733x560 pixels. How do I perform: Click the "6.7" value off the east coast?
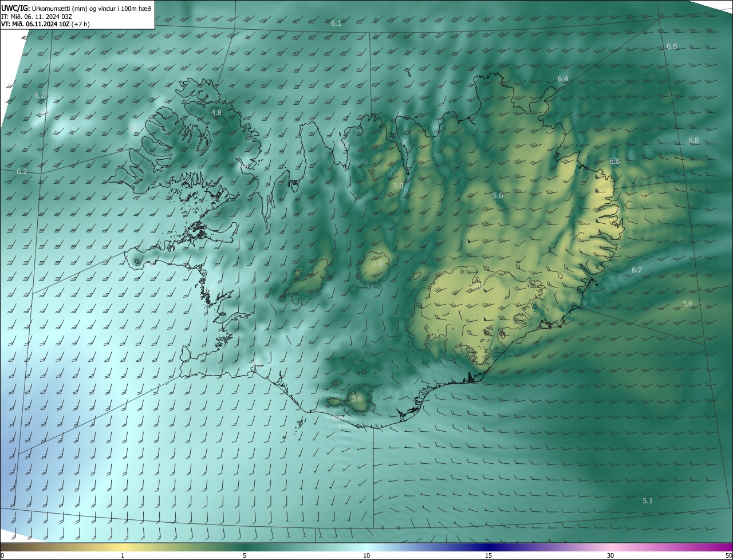pos(637,270)
